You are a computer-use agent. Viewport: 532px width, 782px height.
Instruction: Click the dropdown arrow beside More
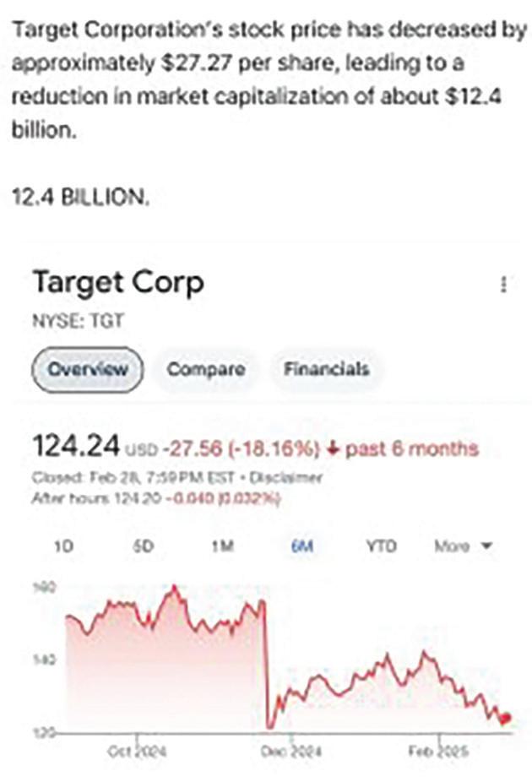(486, 546)
